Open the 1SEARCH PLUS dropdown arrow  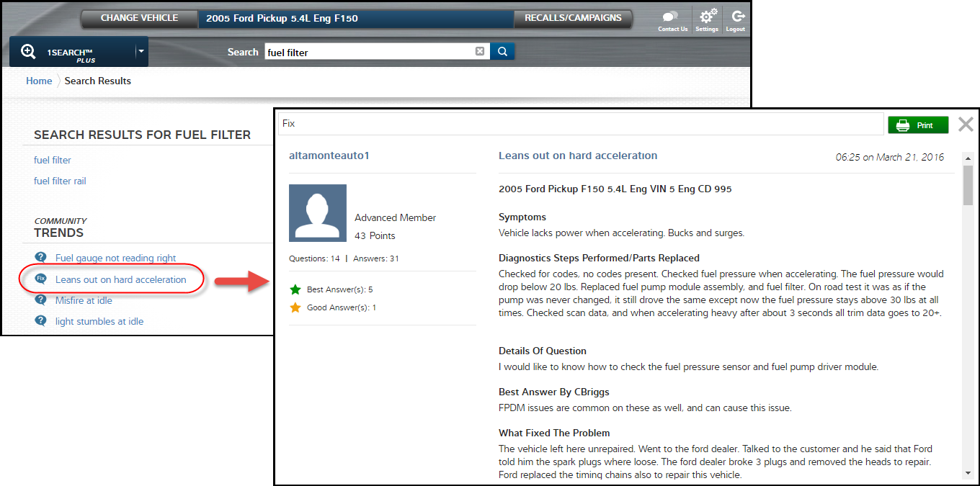[x=141, y=51]
